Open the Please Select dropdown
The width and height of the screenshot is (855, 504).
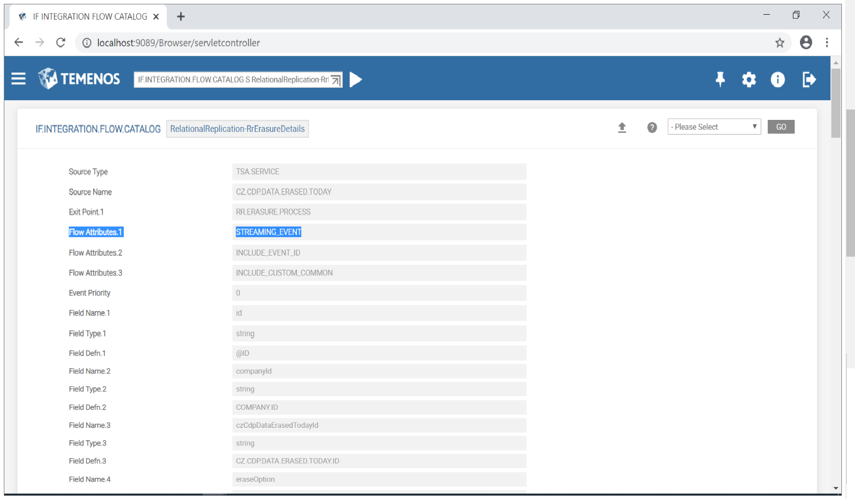714,127
